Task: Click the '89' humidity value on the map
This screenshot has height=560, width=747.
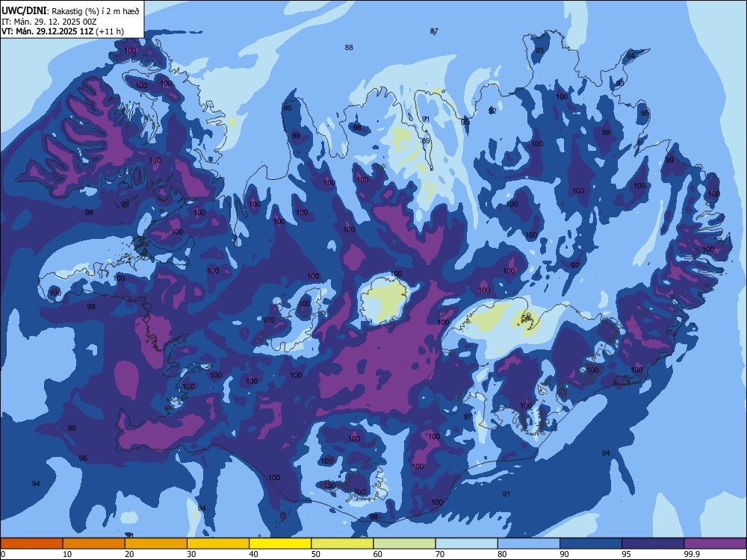Action: [x=426, y=141]
